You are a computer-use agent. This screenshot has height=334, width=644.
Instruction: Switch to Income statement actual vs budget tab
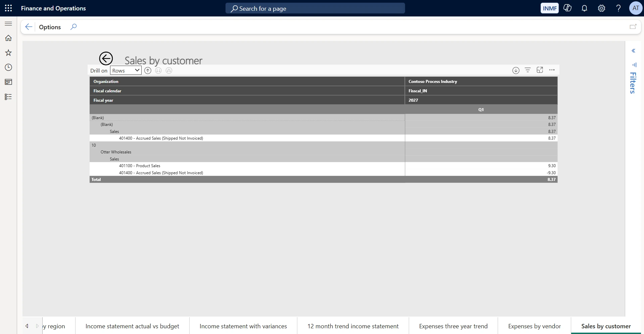132,326
